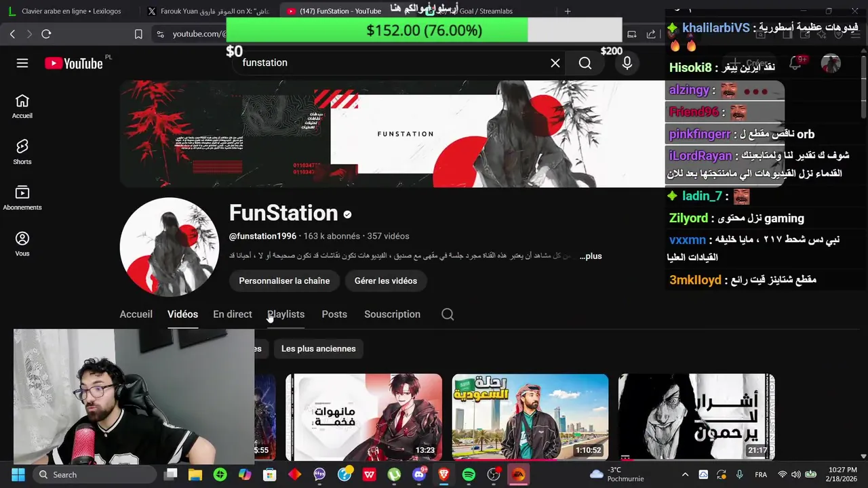Image resolution: width=868 pixels, height=488 pixels.
Task: Open the Brave browser taskbar icon
Action: click(x=443, y=474)
